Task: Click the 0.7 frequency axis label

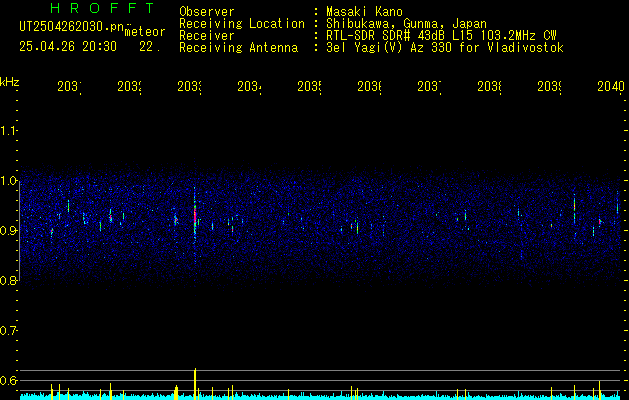Action: click(8, 331)
